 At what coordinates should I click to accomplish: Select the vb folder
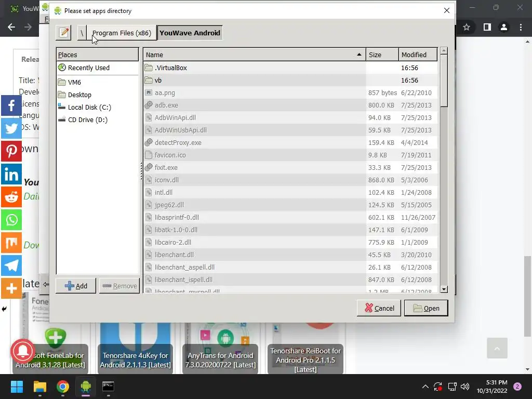[x=290, y=80]
